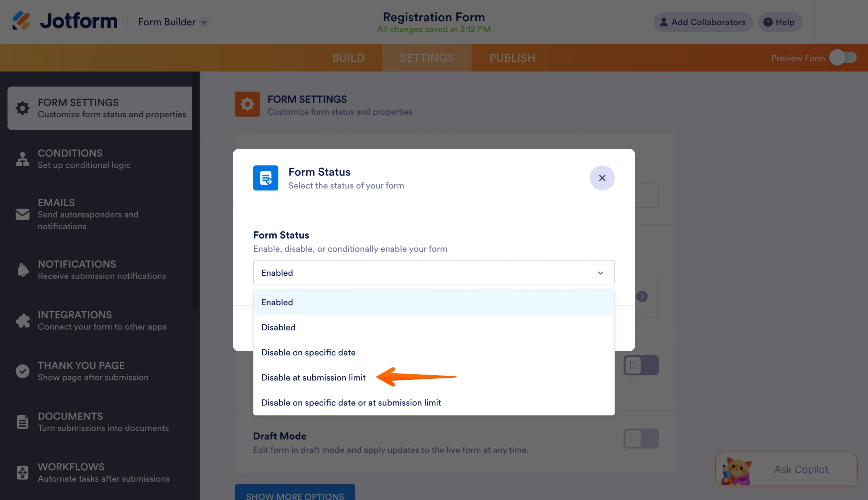
Task: Choose Disable on specific date or at submission limit
Action: (434, 402)
